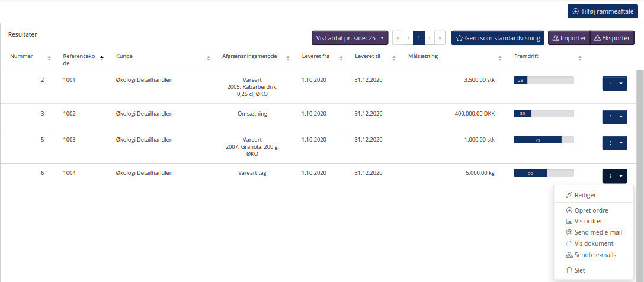Image resolution: width=644 pixels, height=282 pixels.
Task: Open actions dropdown for row 1001
Action: tap(614, 84)
